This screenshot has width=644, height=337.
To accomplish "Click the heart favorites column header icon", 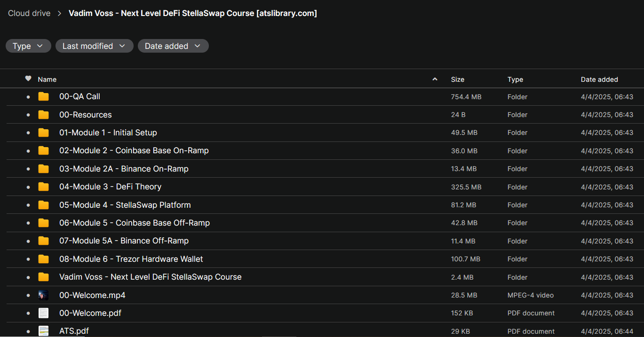I will pos(28,79).
